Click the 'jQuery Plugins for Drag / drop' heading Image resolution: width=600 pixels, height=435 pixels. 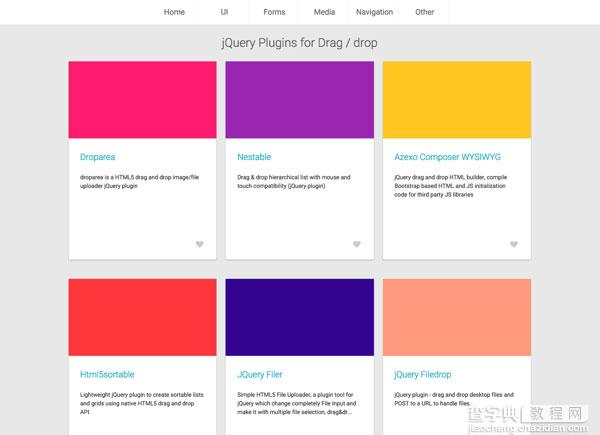(299, 43)
